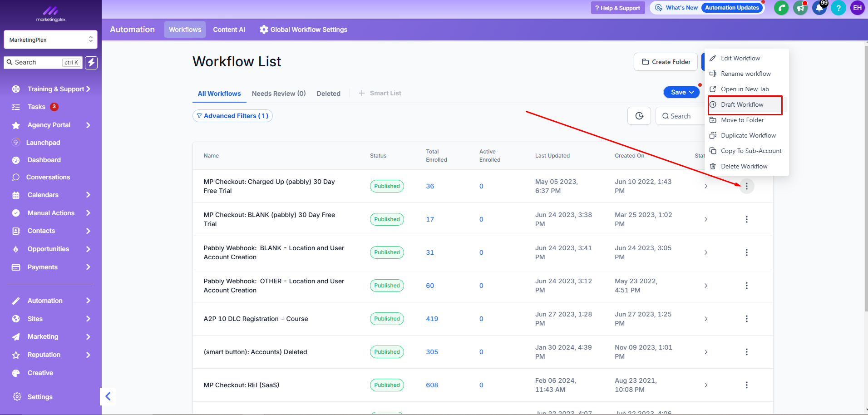Click the clock history icon button
Image resolution: width=868 pixels, height=415 pixels.
tap(639, 116)
